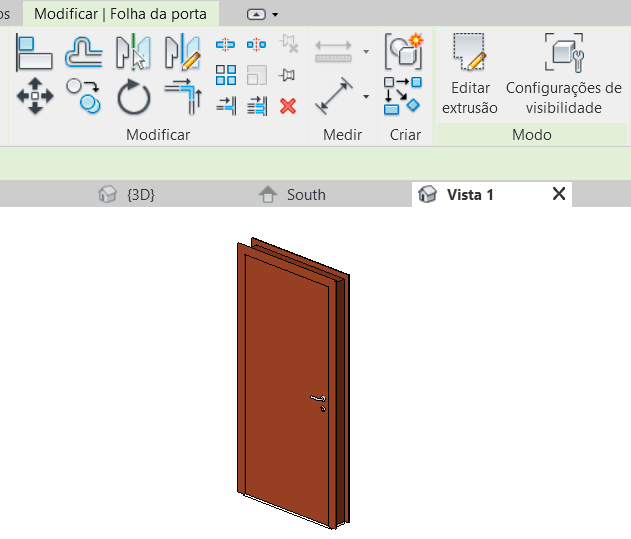Click the door handle in 3D view
The height and width of the screenshot is (539, 631).
pos(318,401)
